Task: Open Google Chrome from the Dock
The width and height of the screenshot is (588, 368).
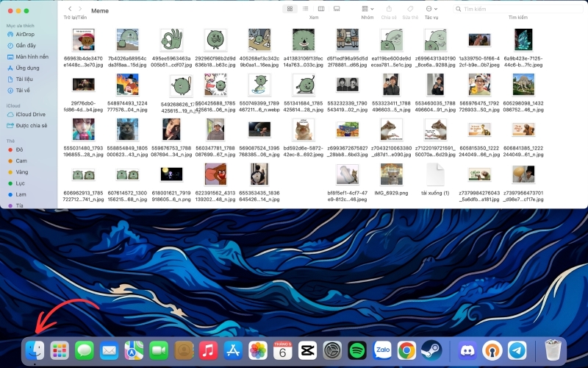Action: [407, 351]
